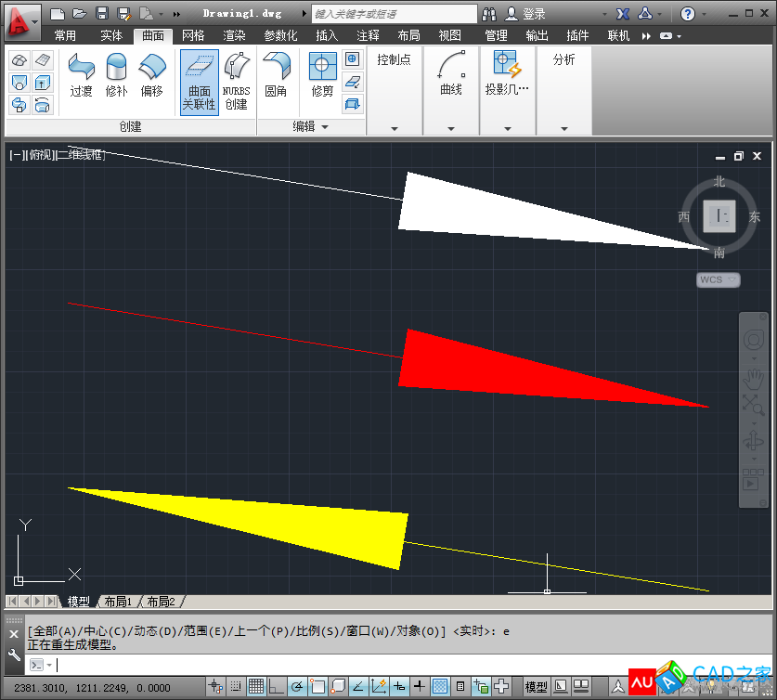Toggle ortho mode in status bar
This screenshot has height=700, width=777.
pos(277,687)
